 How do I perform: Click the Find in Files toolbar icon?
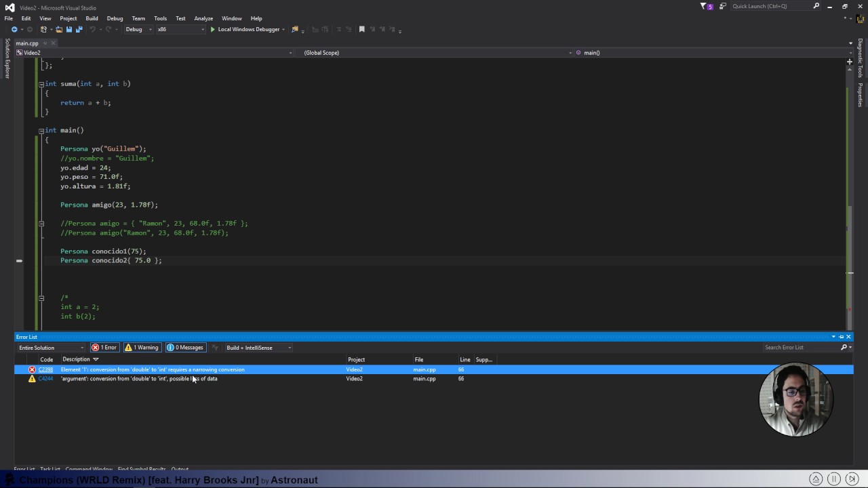tap(294, 29)
